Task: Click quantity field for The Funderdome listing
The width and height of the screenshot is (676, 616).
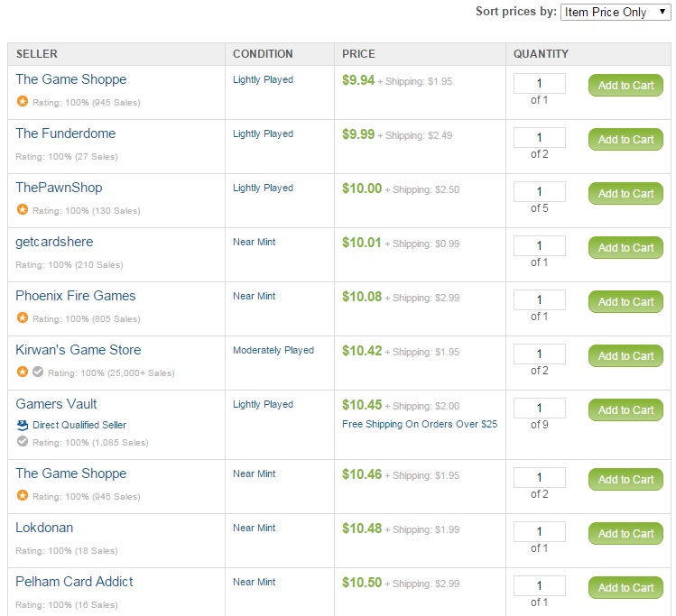Action: click(x=539, y=138)
